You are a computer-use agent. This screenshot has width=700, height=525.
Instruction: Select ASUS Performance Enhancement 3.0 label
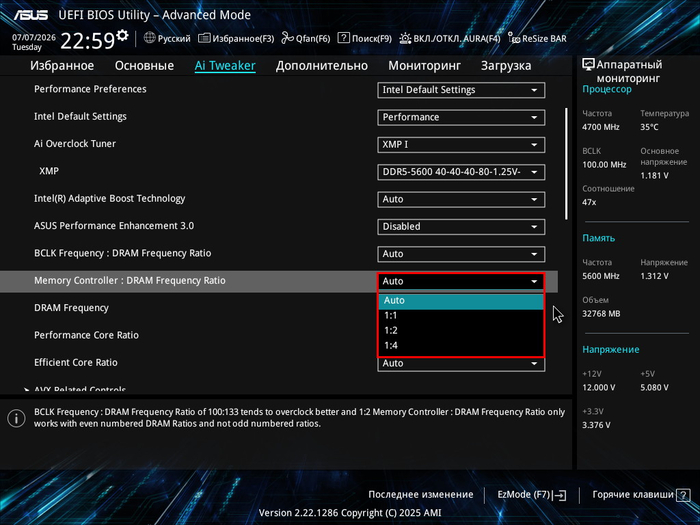pyautogui.click(x=114, y=226)
